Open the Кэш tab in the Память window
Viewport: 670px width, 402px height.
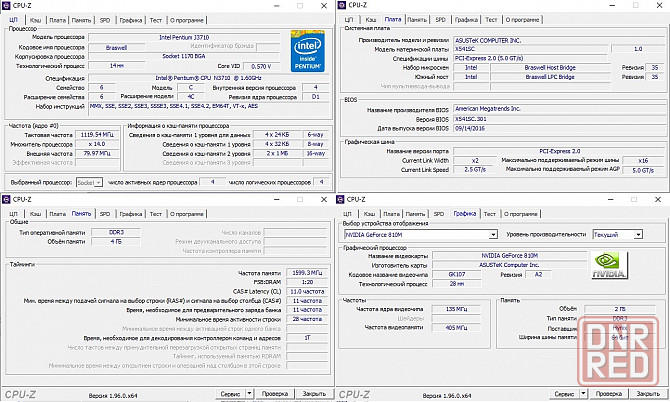pyautogui.click(x=35, y=214)
